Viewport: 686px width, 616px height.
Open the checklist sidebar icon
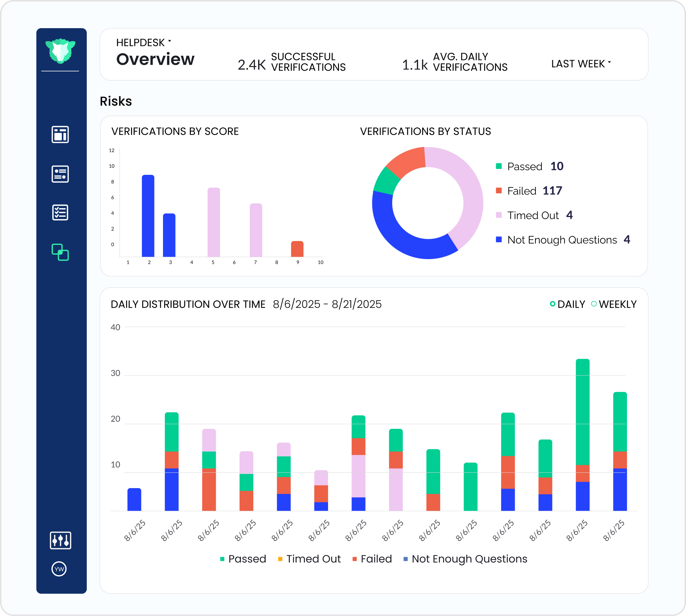pos(60,213)
